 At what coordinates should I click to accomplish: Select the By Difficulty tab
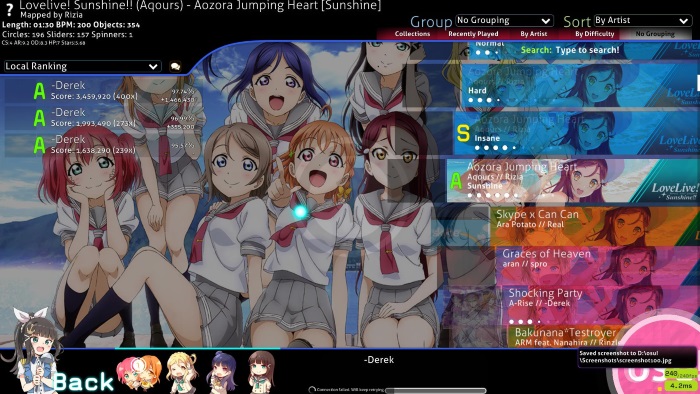[x=595, y=34]
